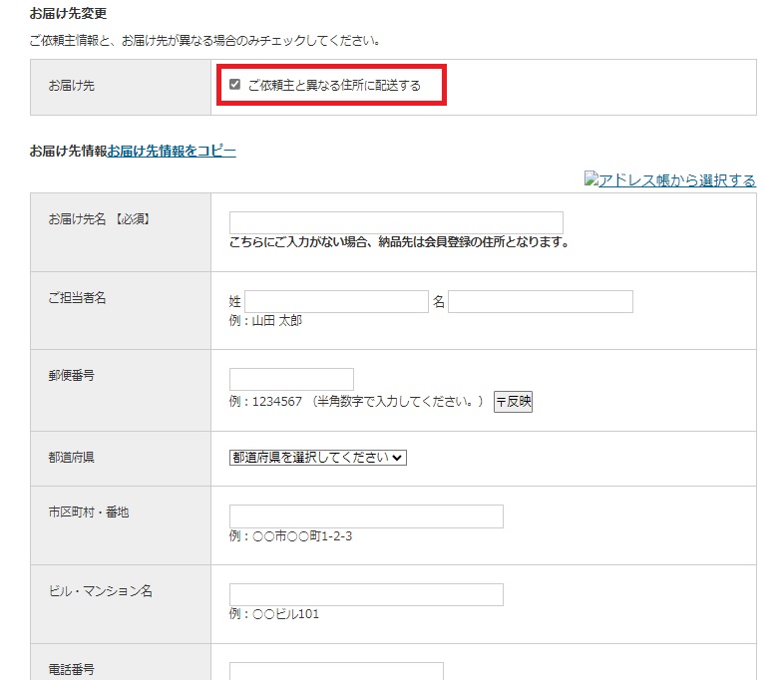Image resolution: width=784 pixels, height=680 pixels.
Task: Click the 市区町村・番地 address input field
Action: pyautogui.click(x=366, y=515)
